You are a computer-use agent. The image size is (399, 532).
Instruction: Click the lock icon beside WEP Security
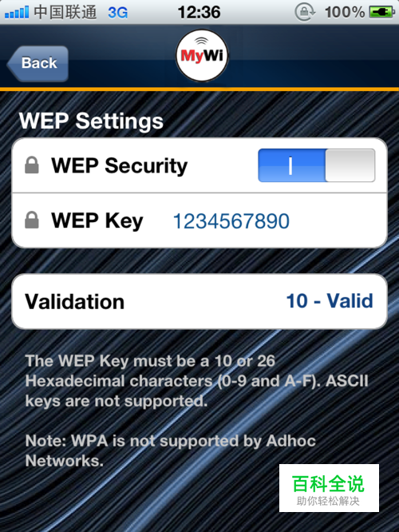(x=32, y=165)
